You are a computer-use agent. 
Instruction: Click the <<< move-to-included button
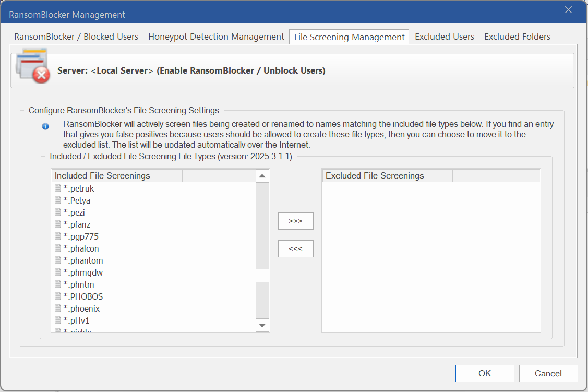pyautogui.click(x=295, y=248)
